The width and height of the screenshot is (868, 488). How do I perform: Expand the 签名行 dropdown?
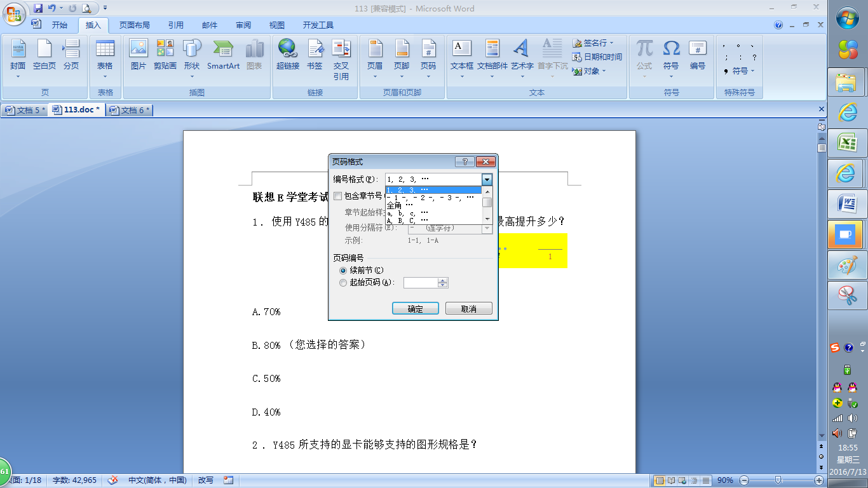pos(611,43)
